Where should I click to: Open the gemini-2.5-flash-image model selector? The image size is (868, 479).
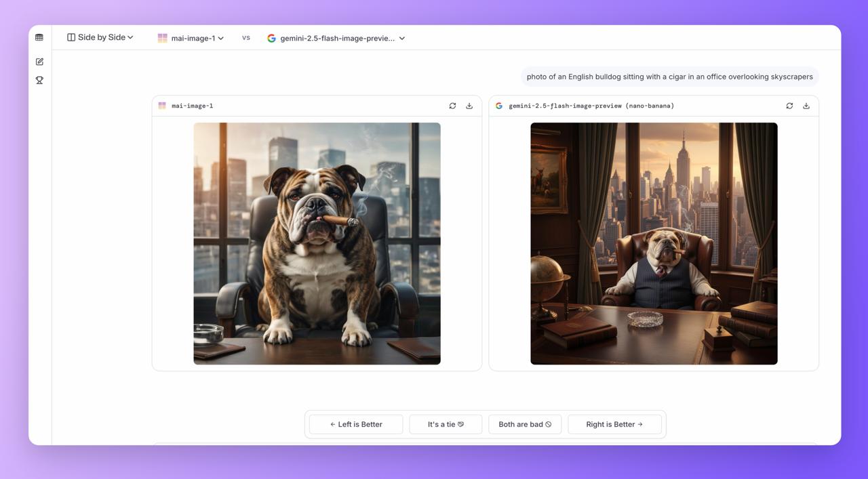tap(336, 38)
